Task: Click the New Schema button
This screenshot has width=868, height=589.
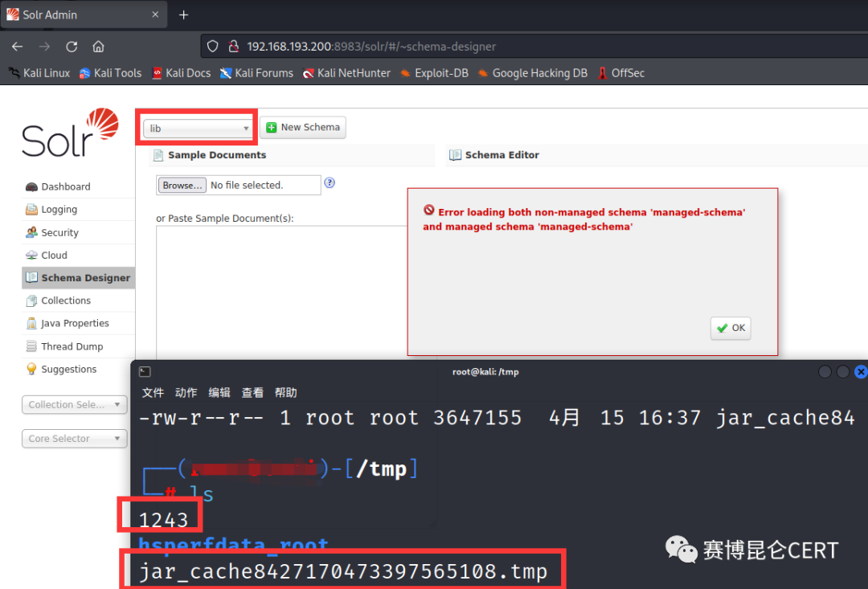Action: [x=303, y=127]
